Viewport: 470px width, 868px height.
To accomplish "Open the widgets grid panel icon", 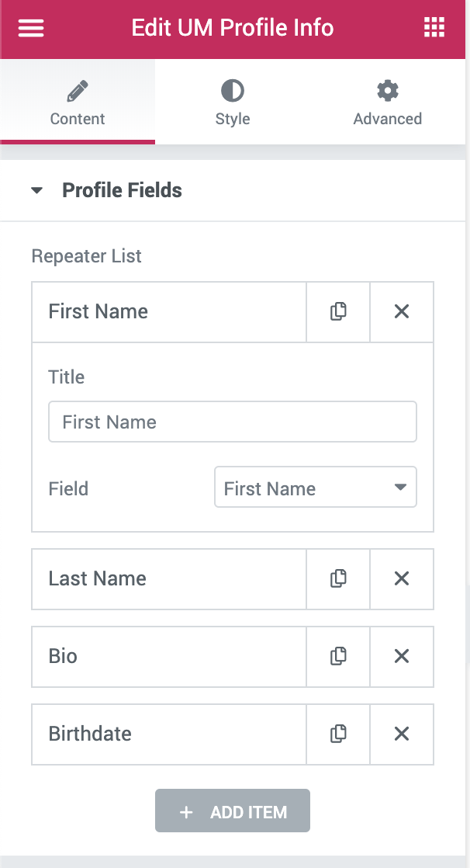I will 434,27.
